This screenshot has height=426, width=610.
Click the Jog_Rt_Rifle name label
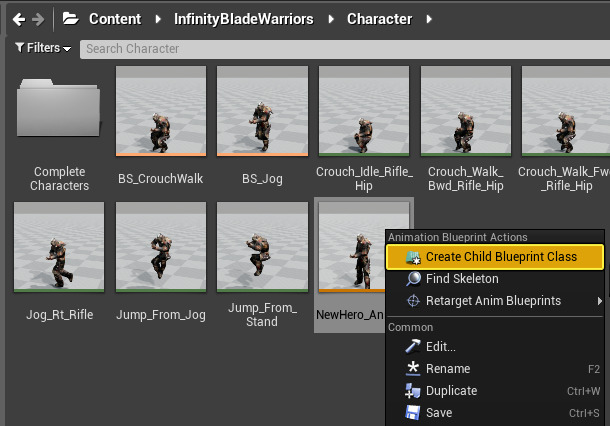(60, 314)
